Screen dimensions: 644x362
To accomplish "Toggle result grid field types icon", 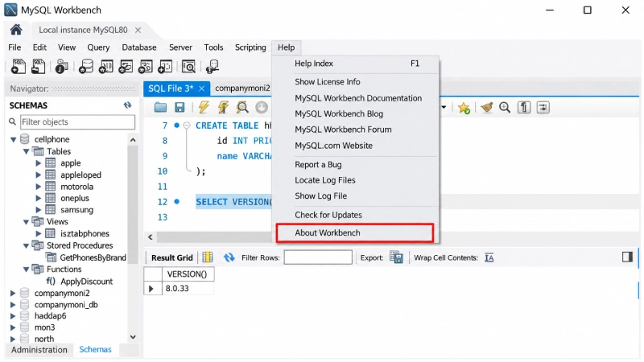I will pyautogui.click(x=208, y=257).
